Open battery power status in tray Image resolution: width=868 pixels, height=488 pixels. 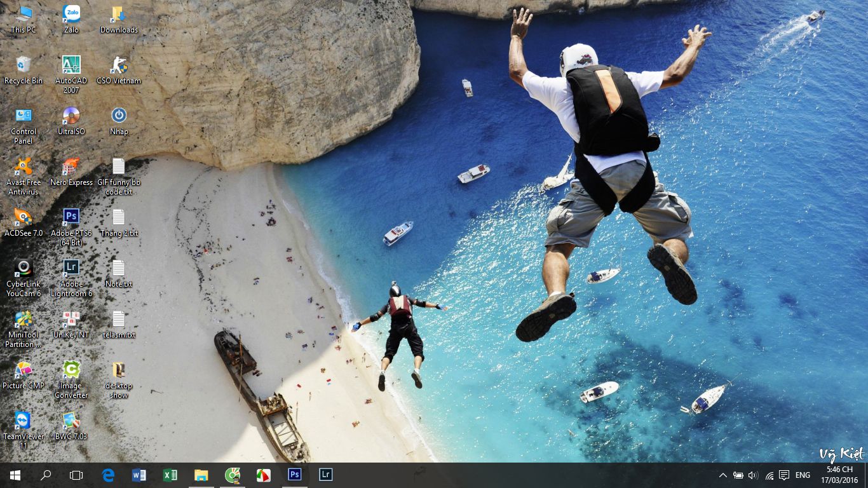(738, 475)
